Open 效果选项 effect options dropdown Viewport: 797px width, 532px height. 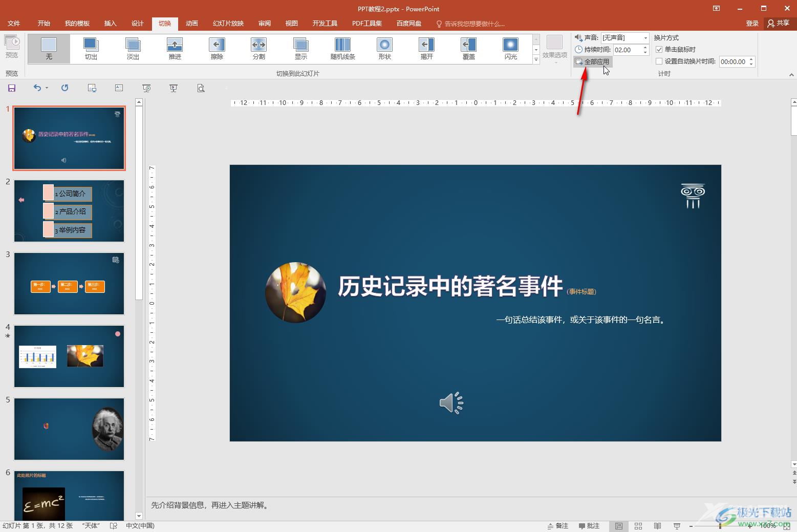coord(555,49)
